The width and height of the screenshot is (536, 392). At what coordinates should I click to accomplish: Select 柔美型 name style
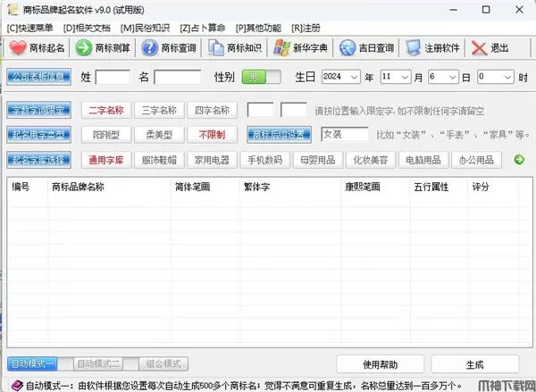pyautogui.click(x=159, y=135)
